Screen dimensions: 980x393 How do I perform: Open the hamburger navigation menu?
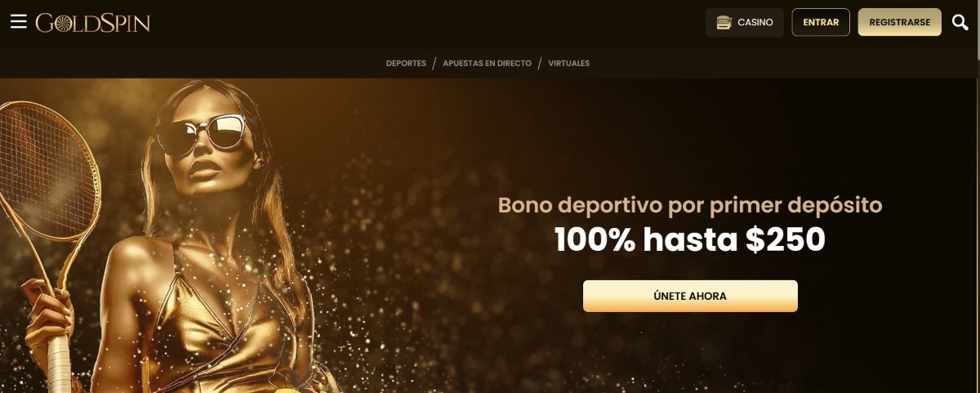[x=18, y=22]
